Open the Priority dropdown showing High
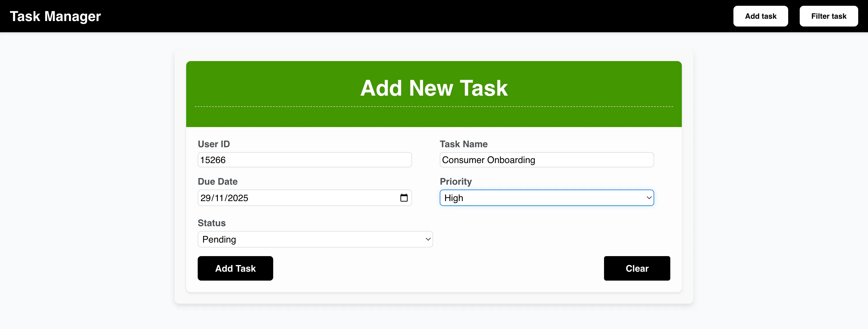Viewport: 868px width, 329px height. [x=546, y=198]
